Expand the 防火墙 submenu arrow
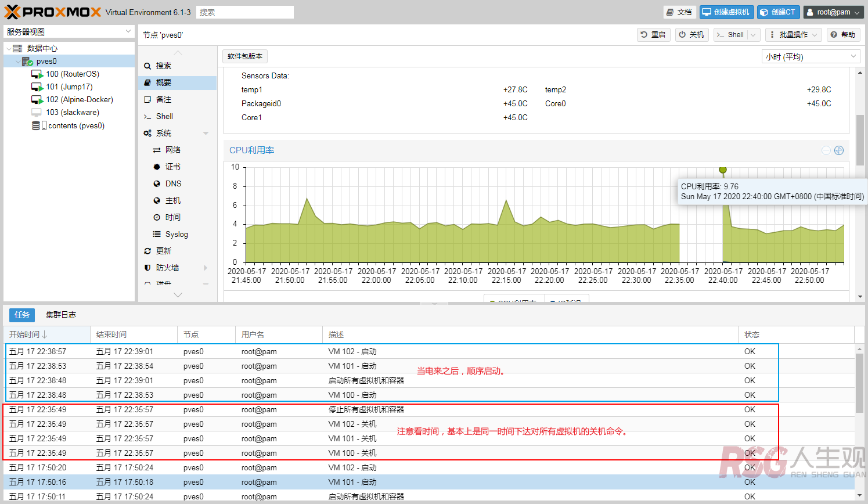Viewport: 868px width, 504px height. (206, 268)
